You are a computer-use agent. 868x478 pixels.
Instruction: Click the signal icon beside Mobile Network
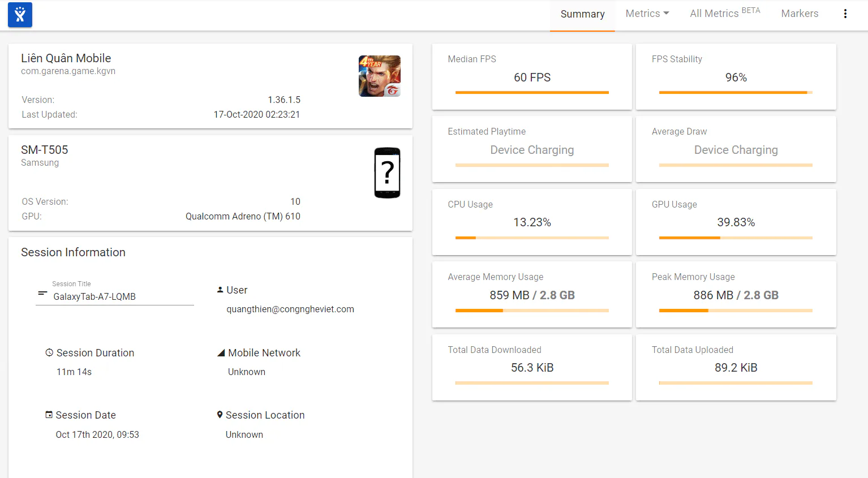coord(221,353)
